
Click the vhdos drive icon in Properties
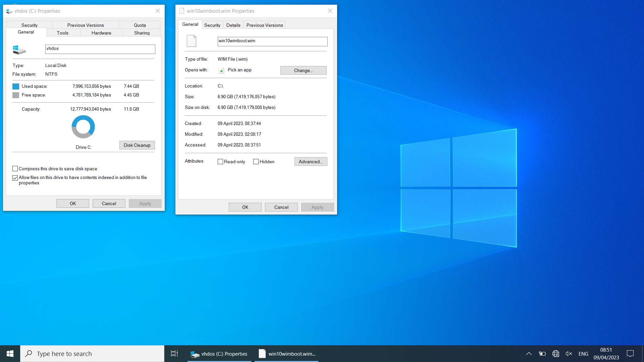pos(19,50)
